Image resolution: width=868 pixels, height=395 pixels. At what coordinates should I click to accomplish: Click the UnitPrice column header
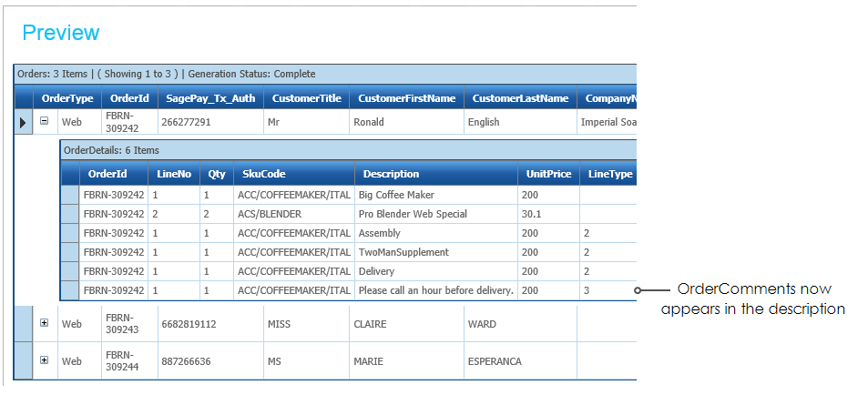click(x=547, y=174)
